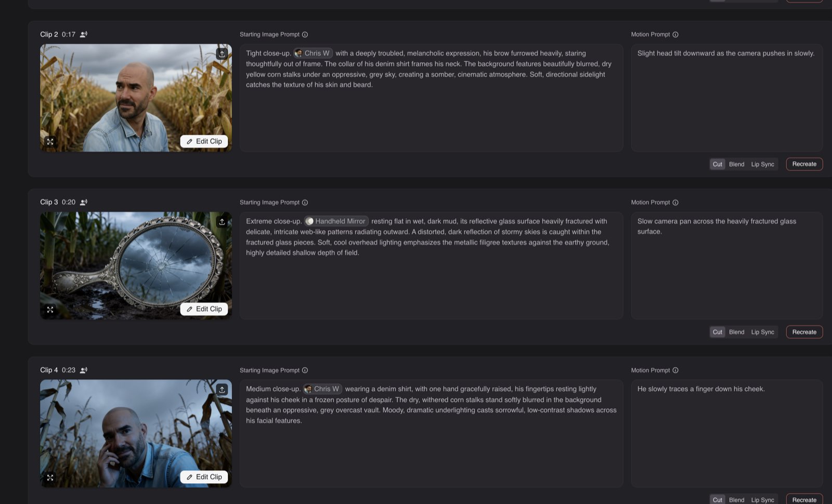
Task: Click the Clip 3 fractured mirror thumbnail
Action: pyautogui.click(x=136, y=266)
